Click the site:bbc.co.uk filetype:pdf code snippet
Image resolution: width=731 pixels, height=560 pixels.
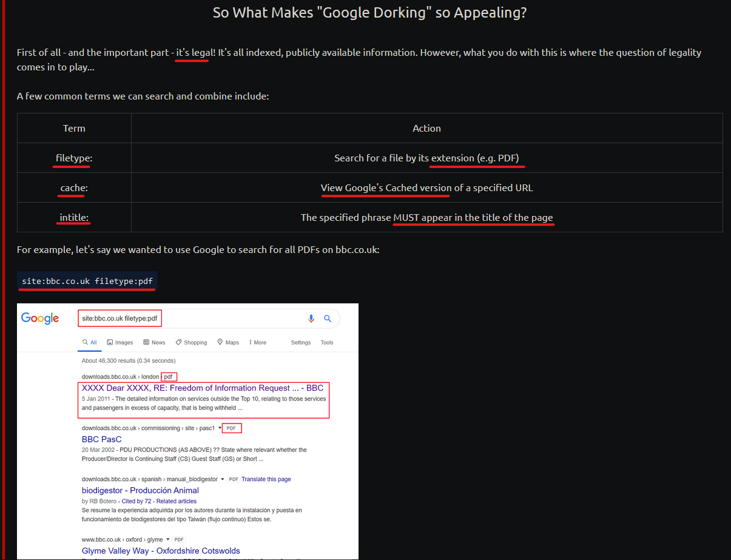[87, 282]
